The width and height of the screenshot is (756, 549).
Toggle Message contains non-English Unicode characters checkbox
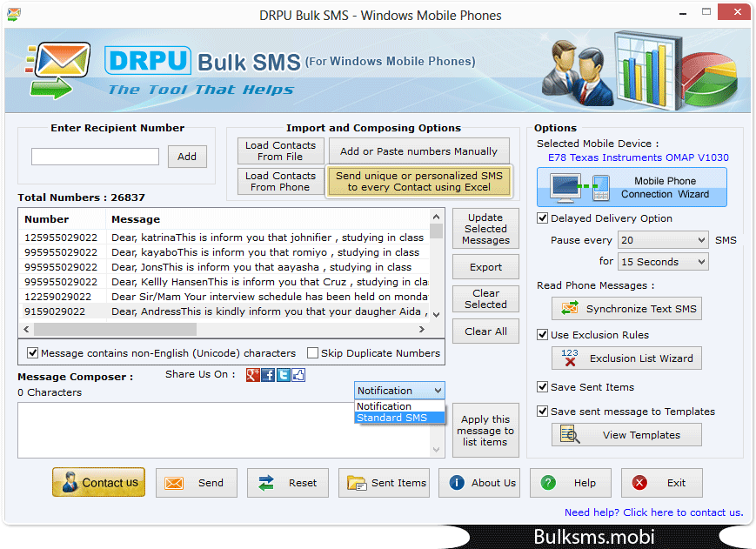[x=32, y=353]
